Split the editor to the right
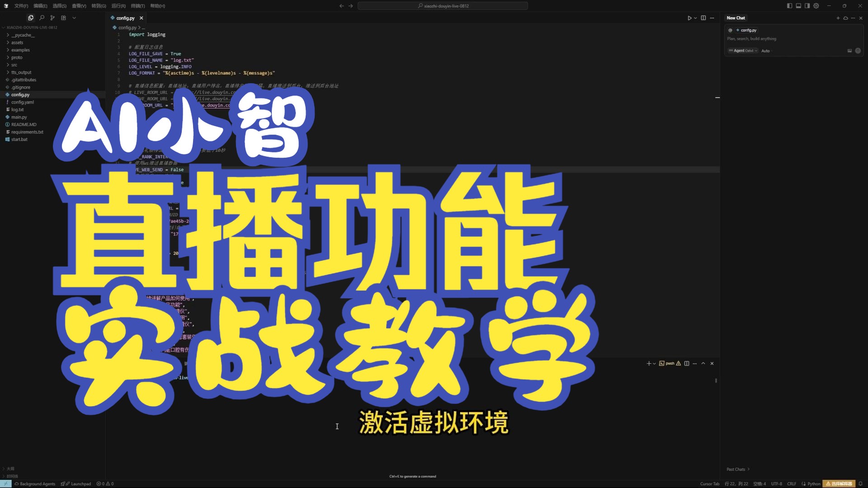868x488 pixels. (703, 18)
